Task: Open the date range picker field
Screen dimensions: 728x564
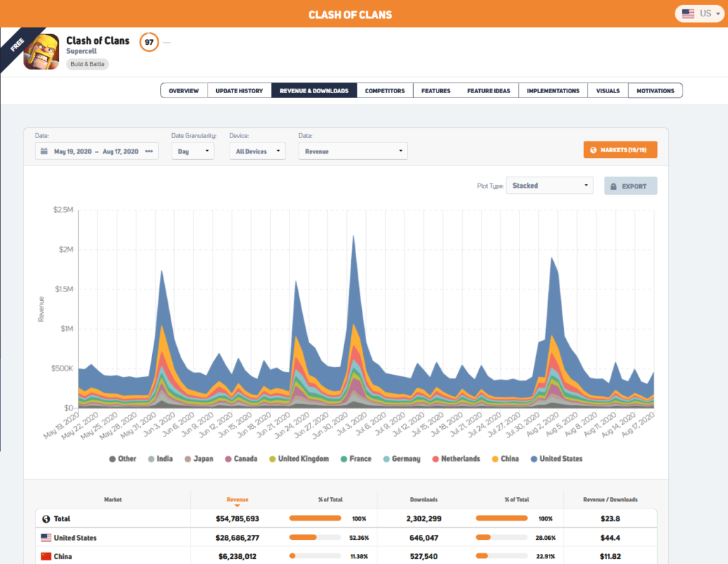Action: (97, 151)
